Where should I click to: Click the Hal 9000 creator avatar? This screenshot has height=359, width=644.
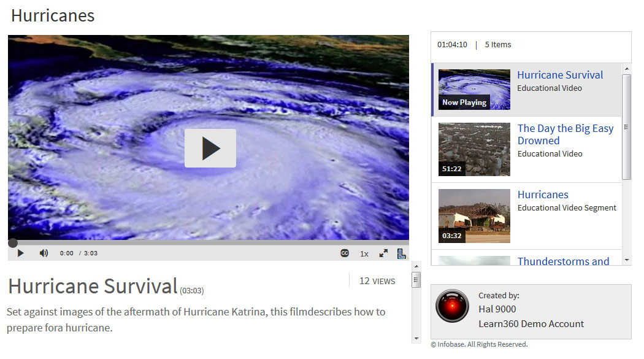coord(452,306)
